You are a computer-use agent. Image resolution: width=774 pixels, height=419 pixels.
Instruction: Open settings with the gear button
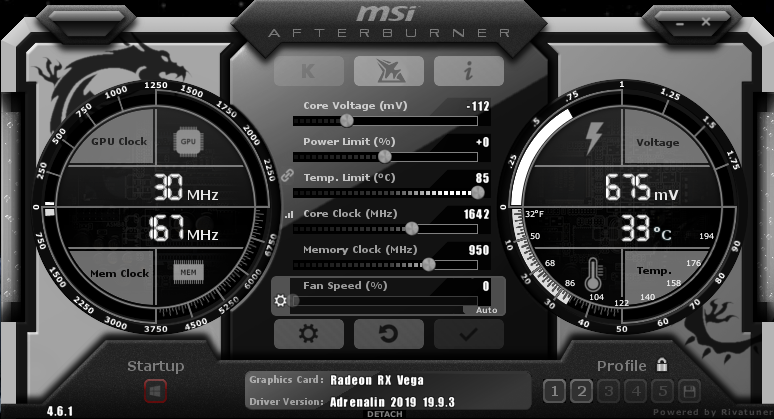pyautogui.click(x=309, y=334)
